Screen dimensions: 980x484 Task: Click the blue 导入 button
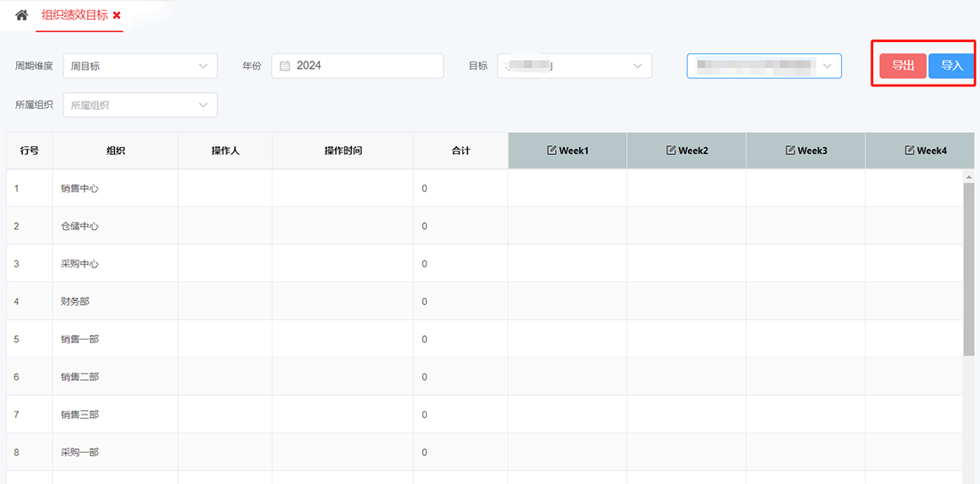(951, 66)
